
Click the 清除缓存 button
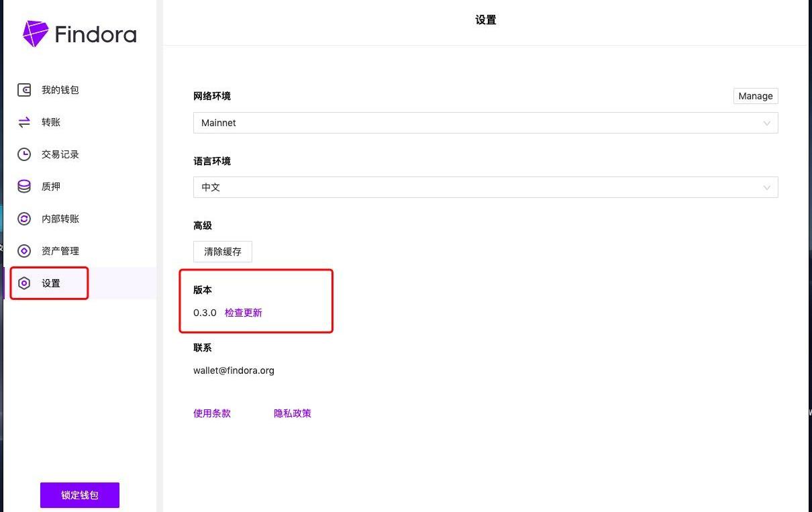[x=223, y=252]
